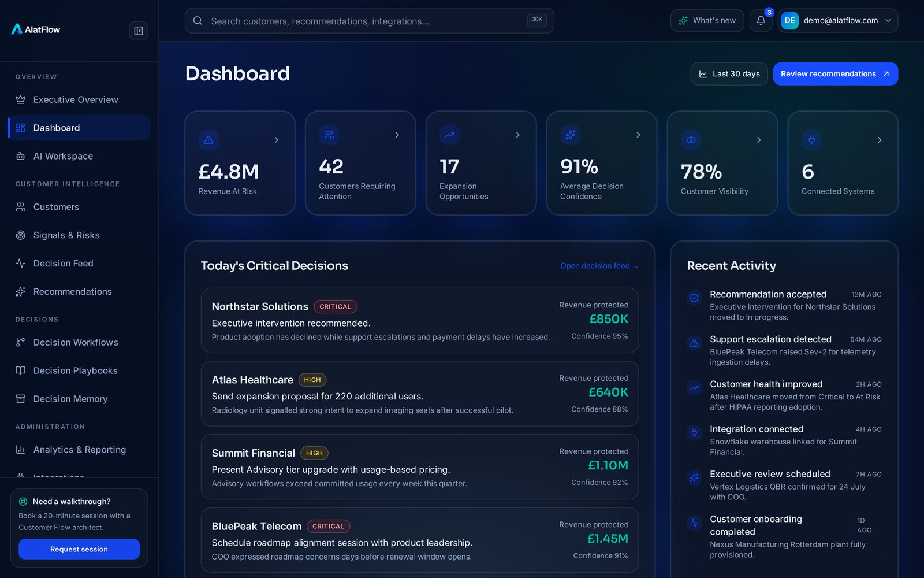Image resolution: width=924 pixels, height=578 pixels.
Task: Expand the Customers Requiring Attention chevron
Action: [x=397, y=135]
